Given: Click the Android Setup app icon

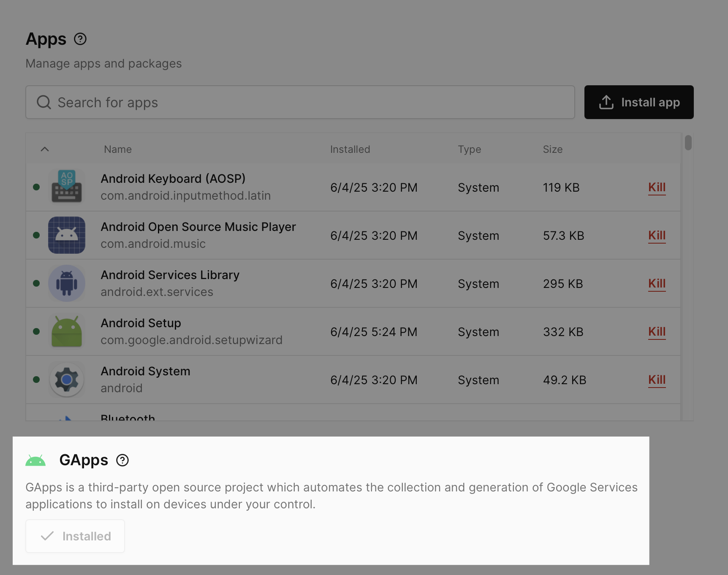Looking at the screenshot, I should click(67, 331).
